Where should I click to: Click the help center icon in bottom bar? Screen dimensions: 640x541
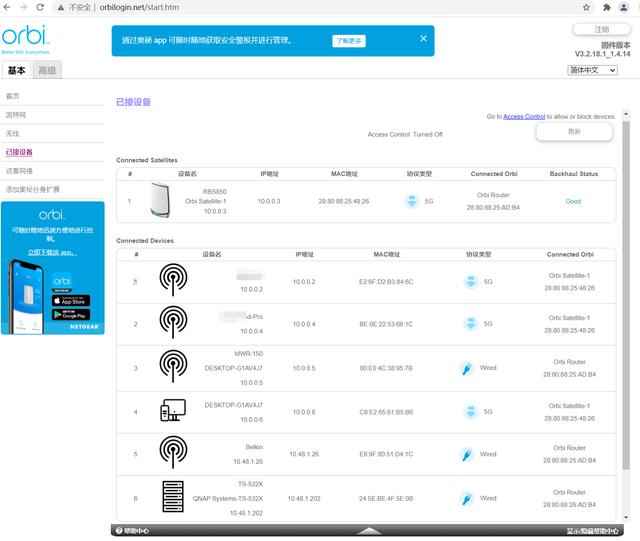(119, 530)
